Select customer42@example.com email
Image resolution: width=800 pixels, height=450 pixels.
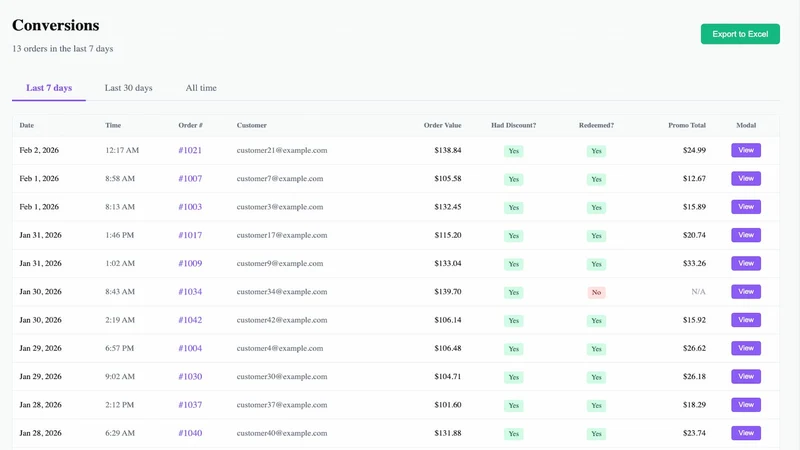point(282,320)
